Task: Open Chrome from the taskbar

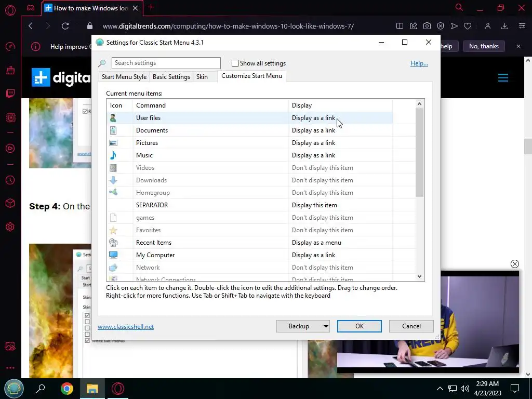Action: click(x=67, y=389)
